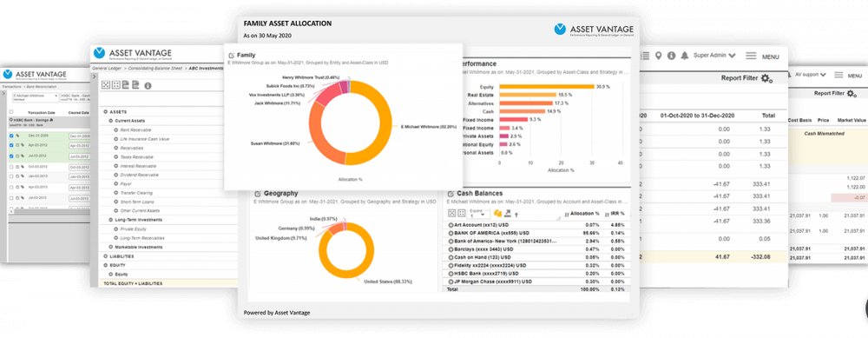The height and width of the screenshot is (338, 868).
Task: Check the Jan-03-2013 transaction checkbox
Action: 12,176
